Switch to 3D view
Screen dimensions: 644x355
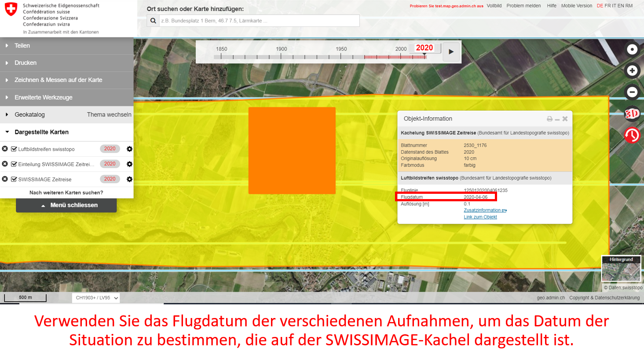click(x=632, y=114)
